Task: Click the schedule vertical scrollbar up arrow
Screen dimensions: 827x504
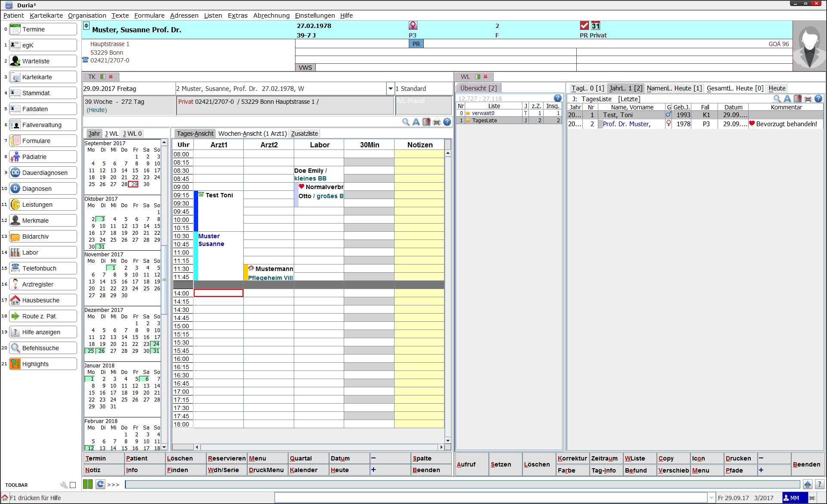Action: point(448,153)
